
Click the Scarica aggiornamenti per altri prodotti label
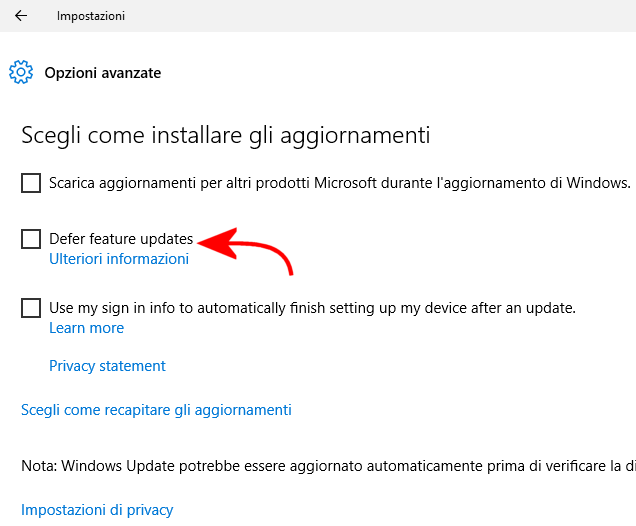[340, 183]
